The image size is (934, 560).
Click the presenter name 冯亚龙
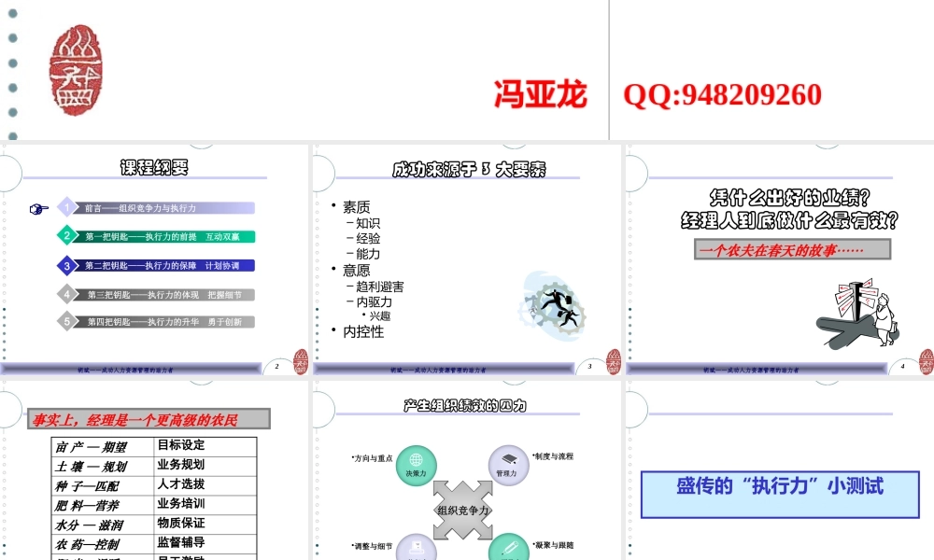tap(540, 94)
